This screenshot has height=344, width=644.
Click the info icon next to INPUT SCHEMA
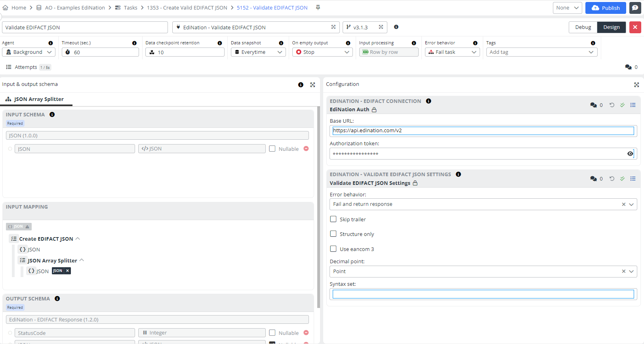coord(52,114)
